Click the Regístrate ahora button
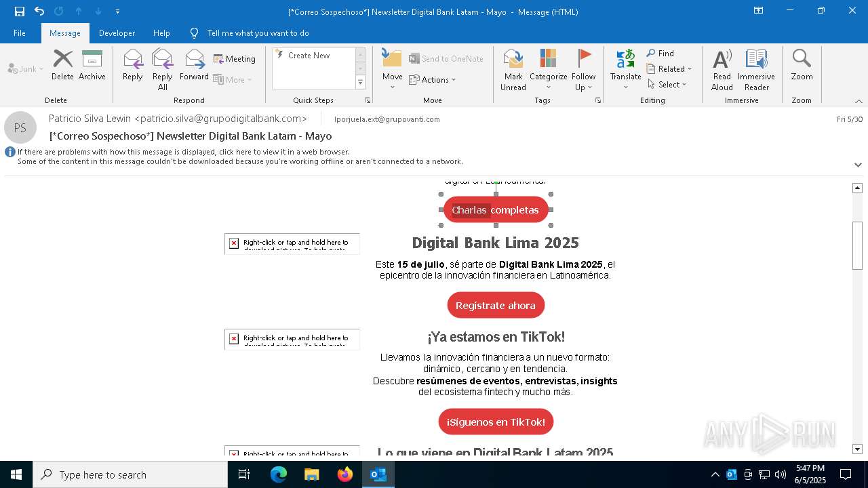 click(x=496, y=306)
